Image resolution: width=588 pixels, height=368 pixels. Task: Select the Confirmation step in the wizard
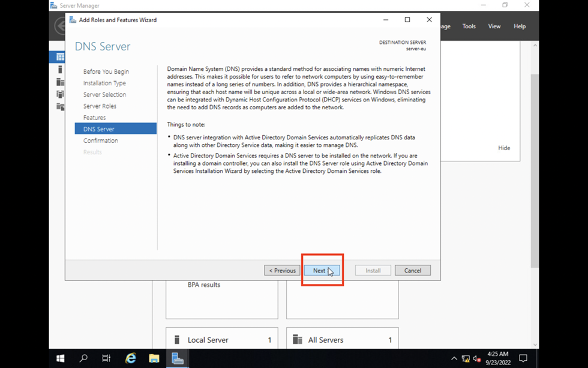coord(101,140)
